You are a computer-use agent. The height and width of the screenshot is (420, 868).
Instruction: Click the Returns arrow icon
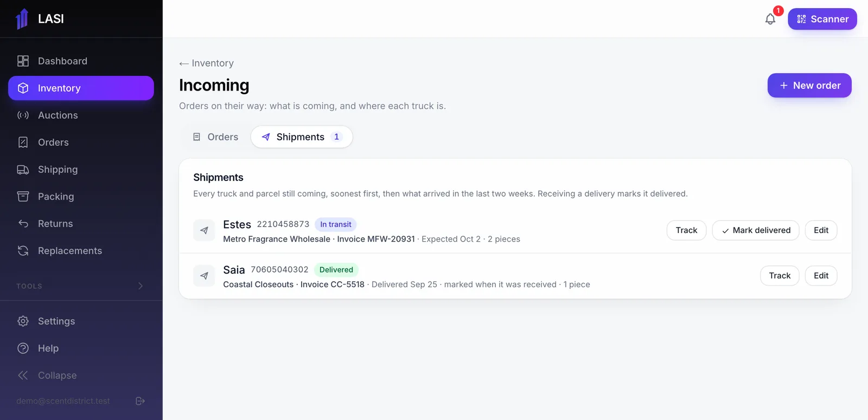(x=23, y=224)
